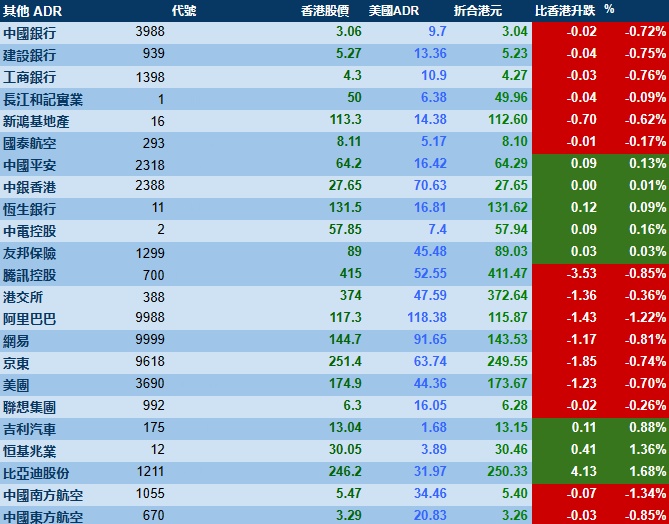Click stock code 1211

150,472
